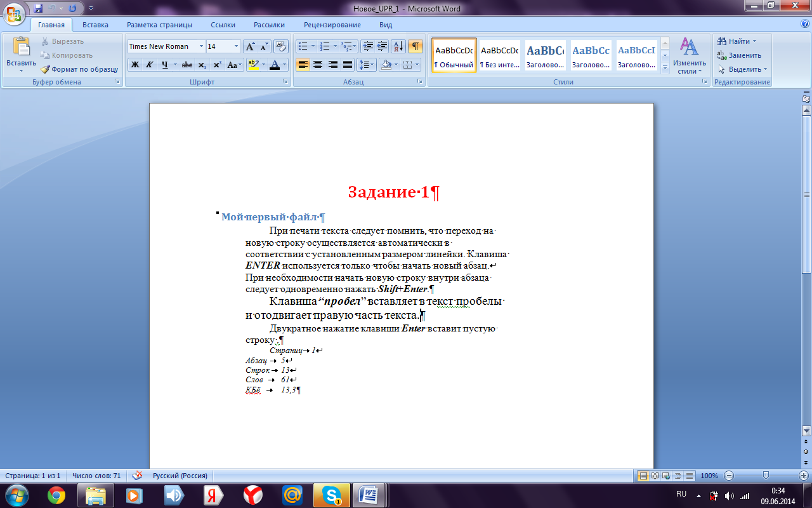Apply font color (red A)

(x=274, y=65)
